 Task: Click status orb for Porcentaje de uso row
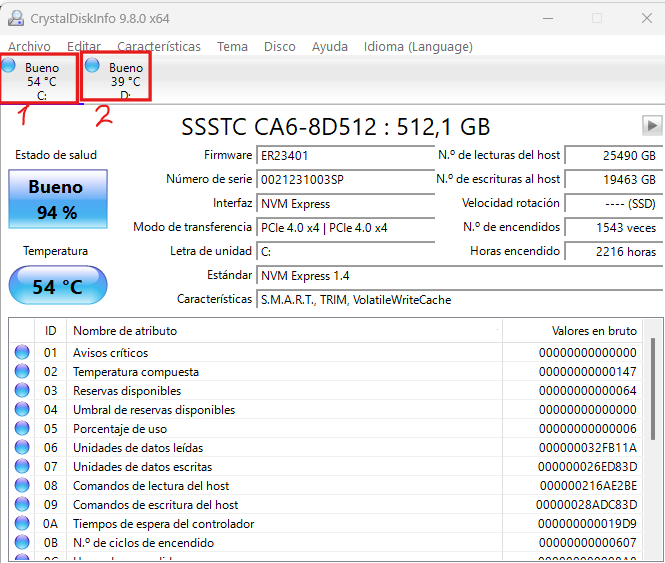coord(22,429)
